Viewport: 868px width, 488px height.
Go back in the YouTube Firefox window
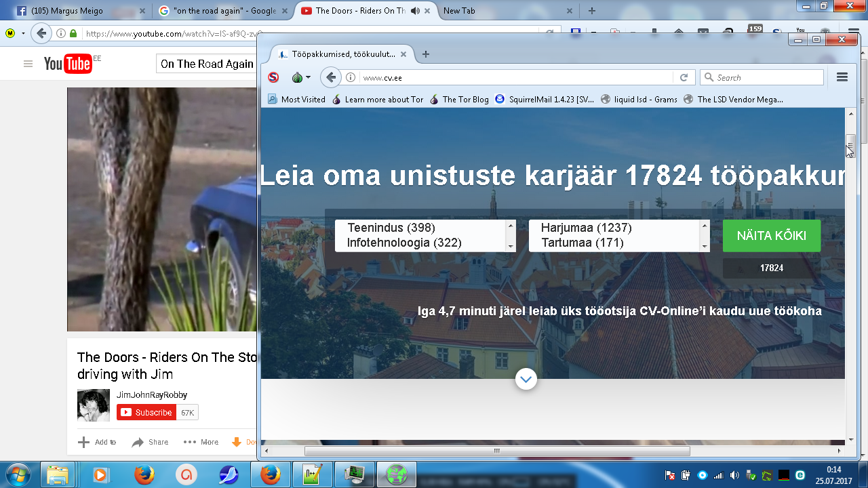(42, 33)
